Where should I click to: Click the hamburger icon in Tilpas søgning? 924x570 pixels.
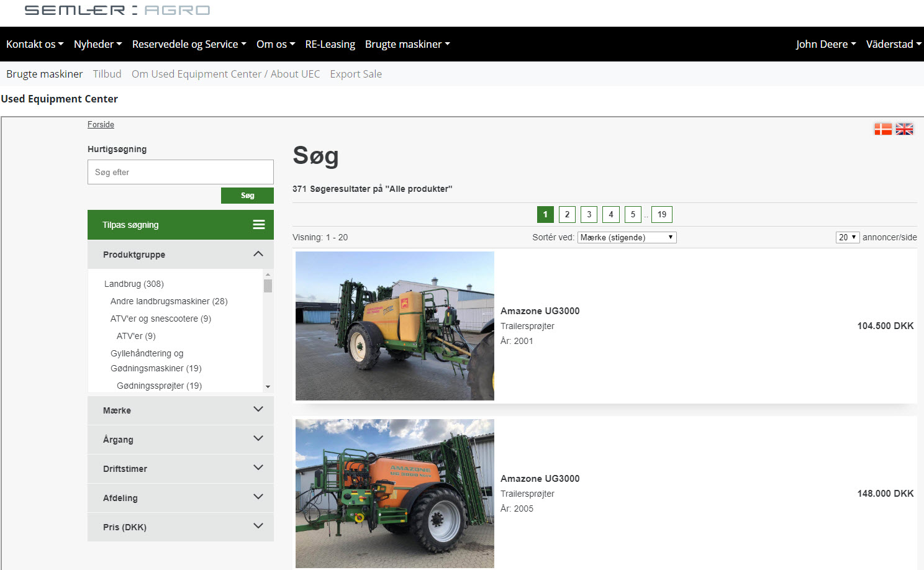(259, 225)
